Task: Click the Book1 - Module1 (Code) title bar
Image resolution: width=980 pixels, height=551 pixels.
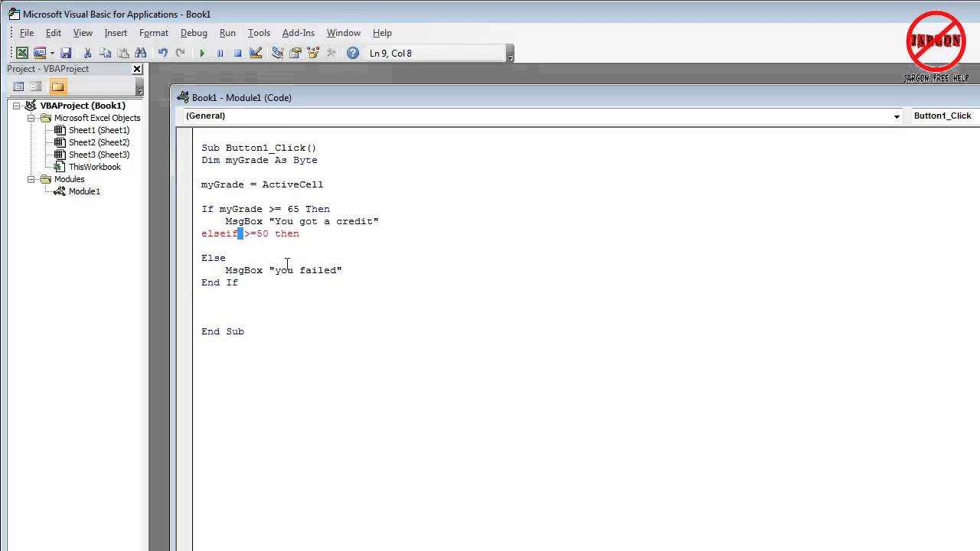Action: [x=576, y=97]
